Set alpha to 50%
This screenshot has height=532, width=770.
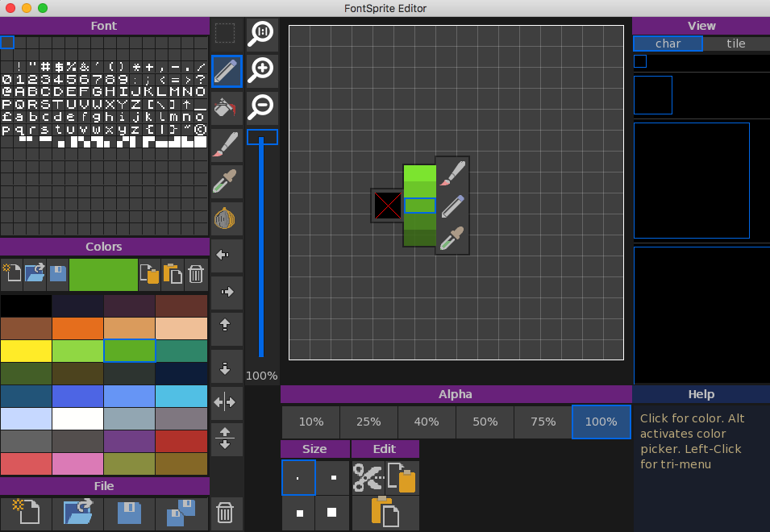[485, 422]
